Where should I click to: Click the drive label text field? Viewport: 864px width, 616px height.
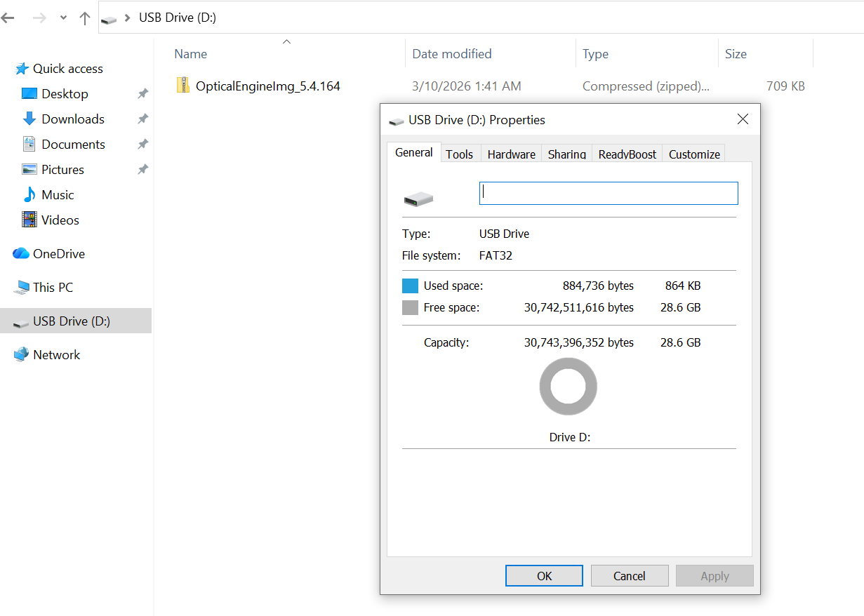[608, 194]
